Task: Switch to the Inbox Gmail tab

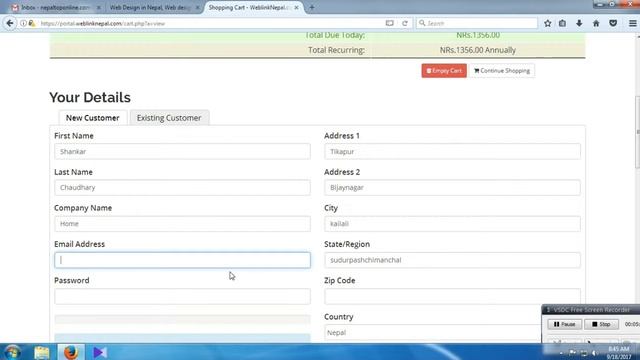Action: coord(55,7)
